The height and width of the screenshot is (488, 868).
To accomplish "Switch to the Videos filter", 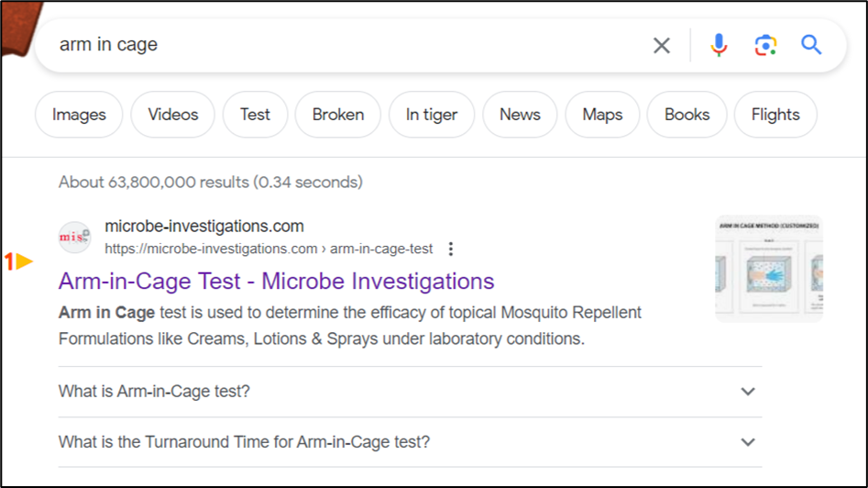I will (172, 115).
